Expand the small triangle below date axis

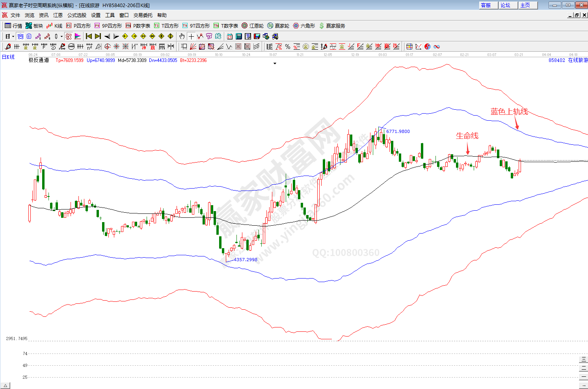click(275, 63)
